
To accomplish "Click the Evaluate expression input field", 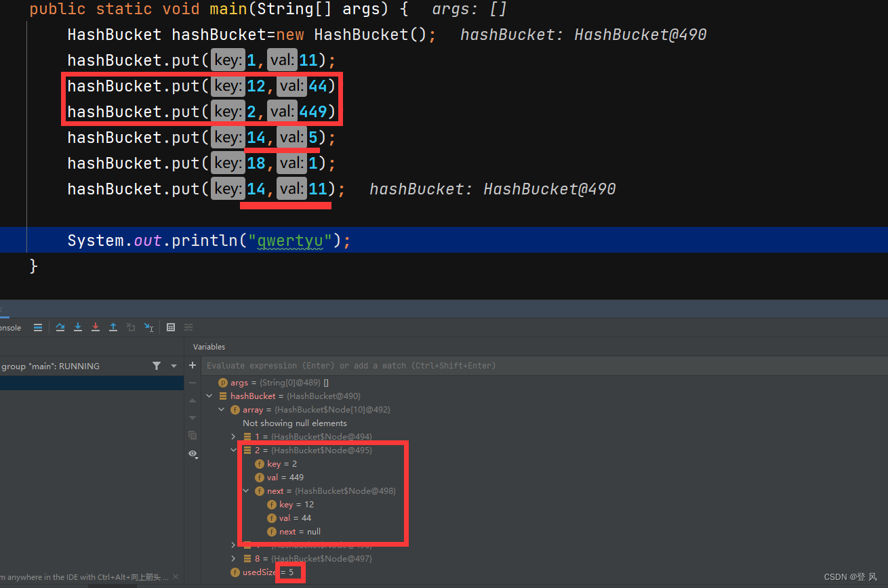I will [x=546, y=365].
